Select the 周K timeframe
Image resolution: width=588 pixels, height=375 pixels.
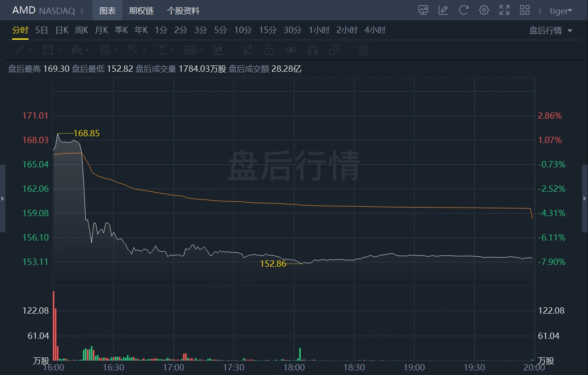pos(81,30)
